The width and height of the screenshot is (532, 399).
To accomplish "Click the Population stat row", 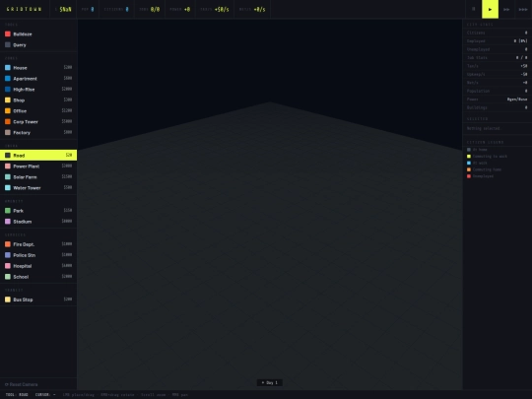I will 498,91.
